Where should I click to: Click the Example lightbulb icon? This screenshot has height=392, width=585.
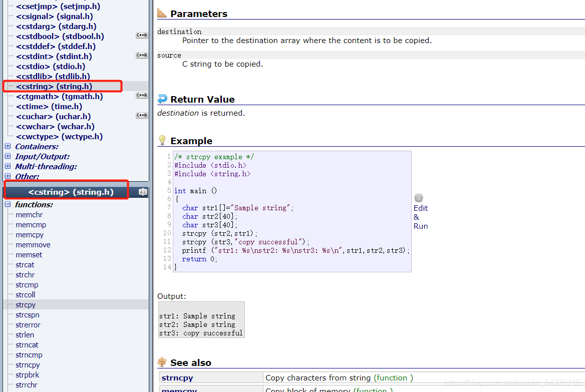[162, 140]
